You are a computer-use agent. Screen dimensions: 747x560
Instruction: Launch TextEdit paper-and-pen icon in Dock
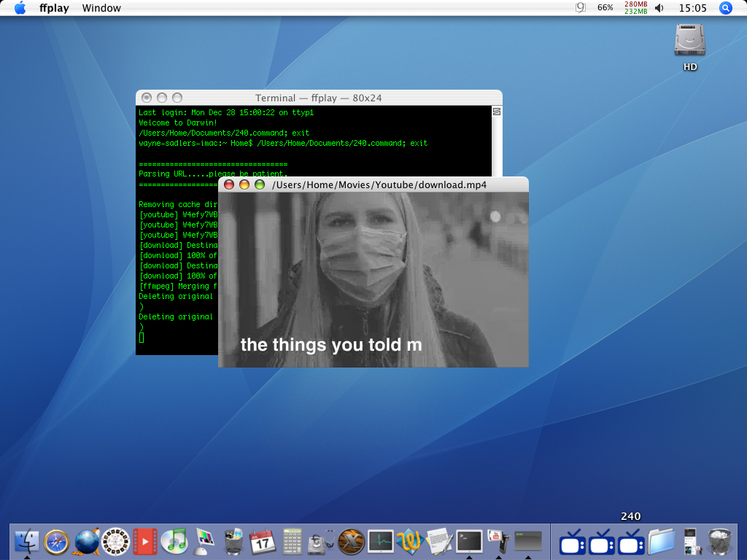click(x=440, y=542)
